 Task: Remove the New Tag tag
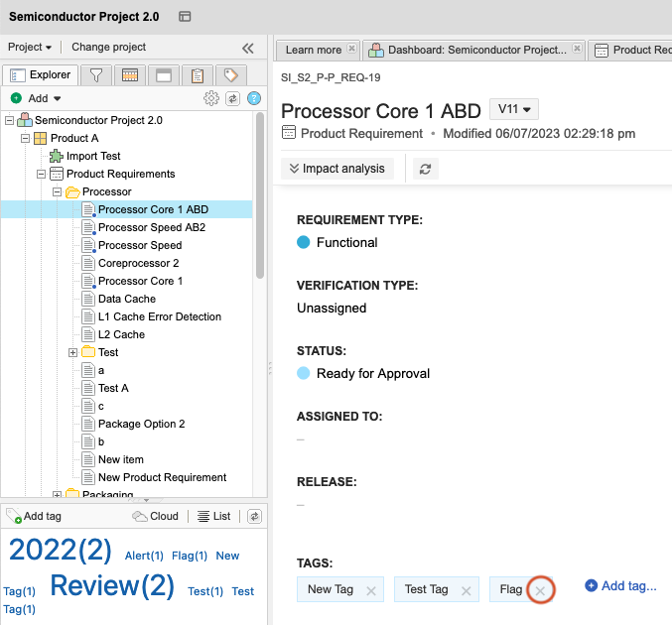pyautogui.click(x=371, y=590)
